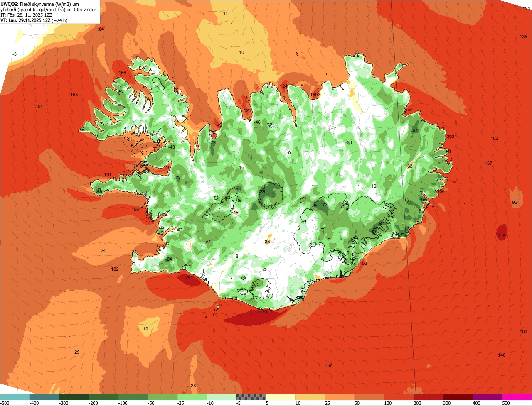Click the map value "125" in the northern fjord
This screenshot has width=532, height=406.
(248, 110)
